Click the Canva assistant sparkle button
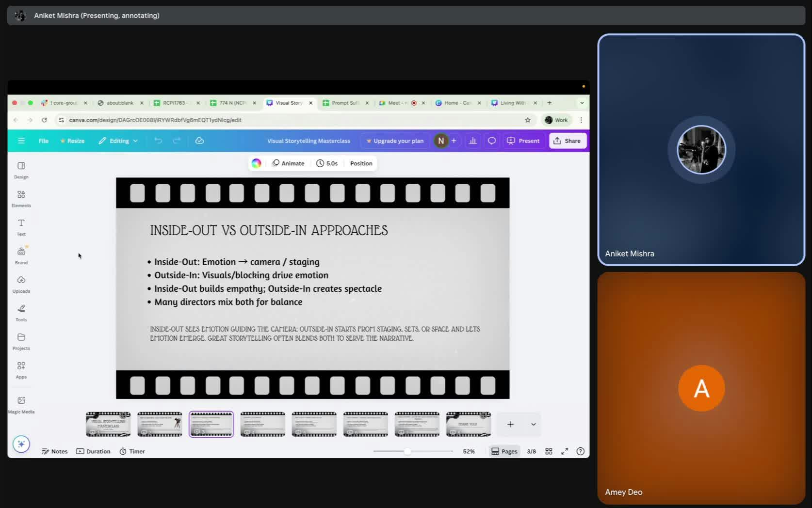Image resolution: width=812 pixels, height=508 pixels. tap(21, 444)
